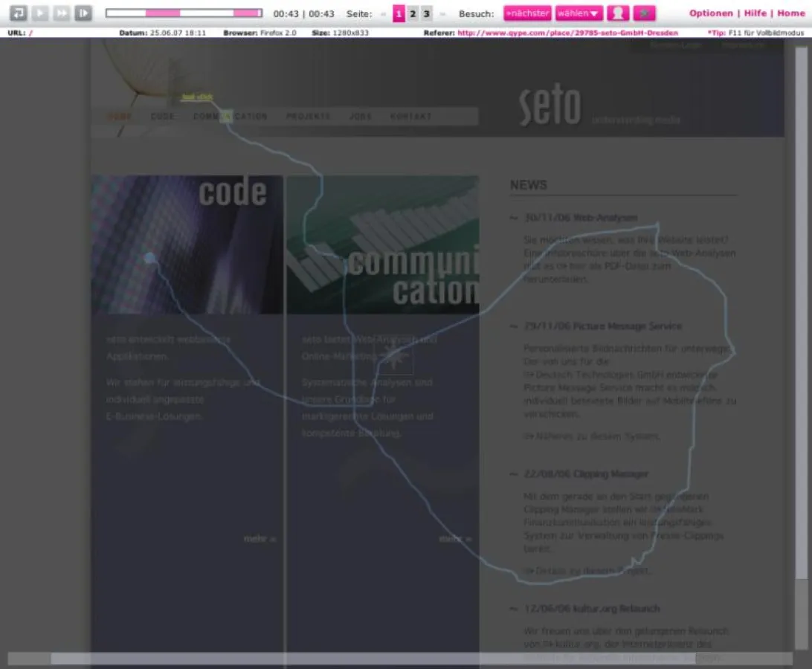Open the qype.com referer link
The image size is (812, 669).
[567, 33]
